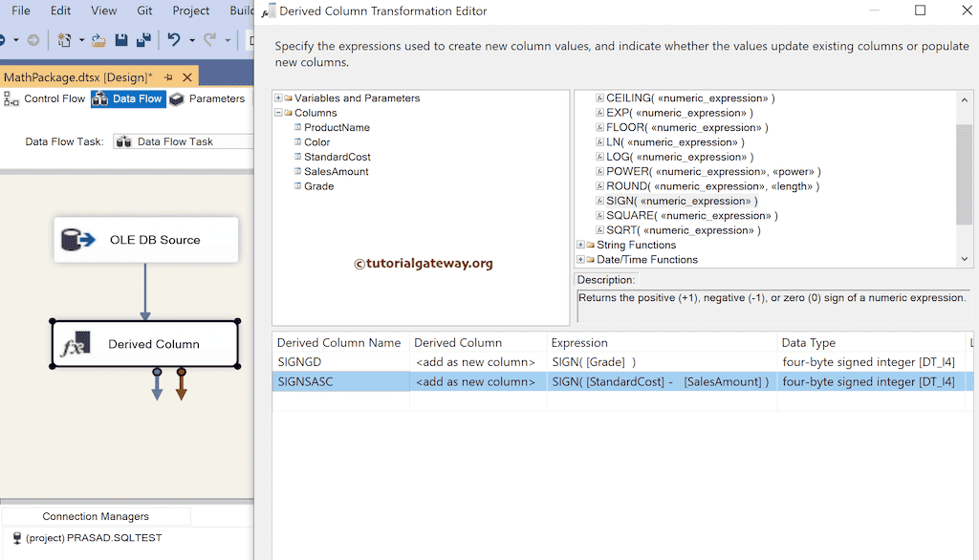
Task: Click the New Project toolbar icon
Action: 62,41
